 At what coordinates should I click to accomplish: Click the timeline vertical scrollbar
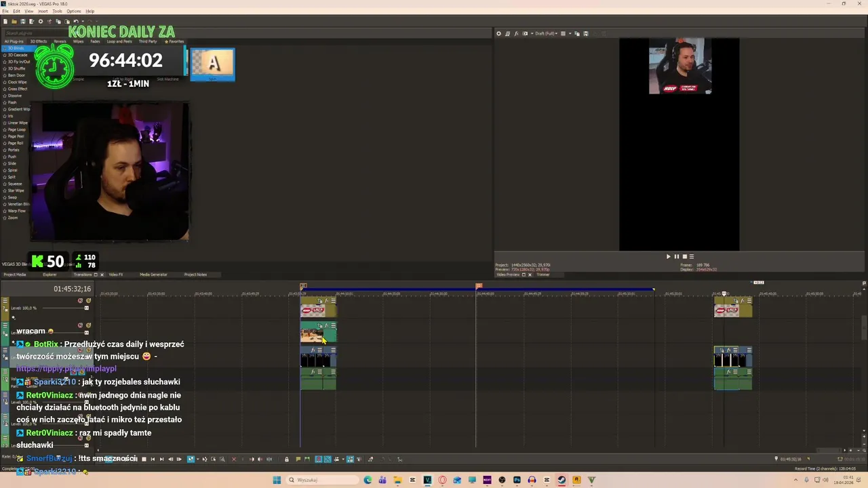(x=863, y=327)
